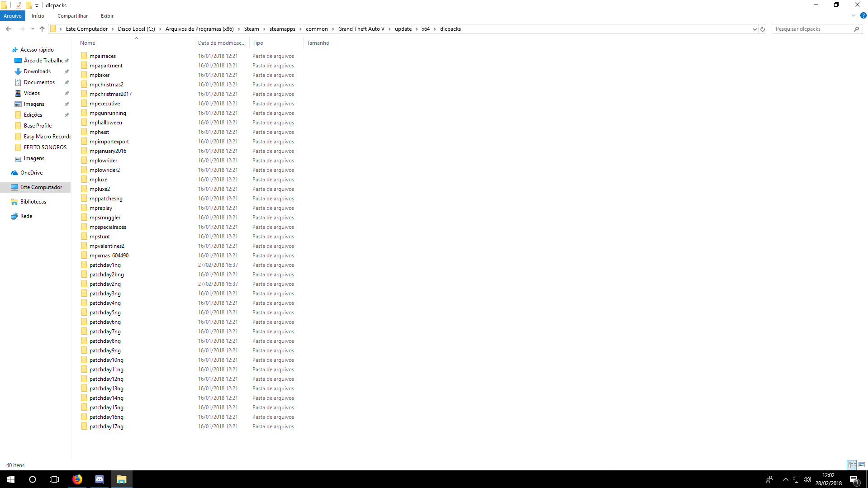Image resolution: width=868 pixels, height=488 pixels.
Task: Expand the ribbon with chevron
Action: tap(854, 15)
